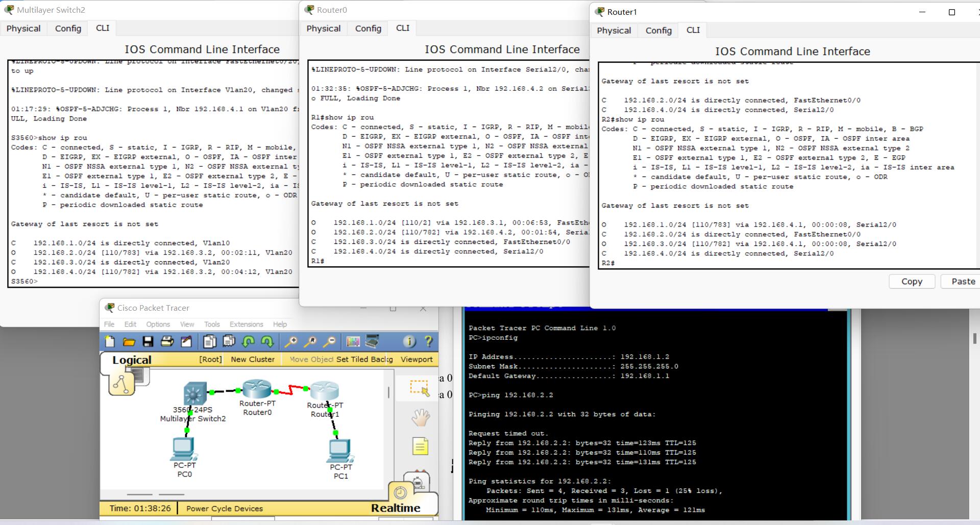Viewport: 980px width, 525px height.
Task: Minimize the Router1 window
Action: [x=922, y=12]
